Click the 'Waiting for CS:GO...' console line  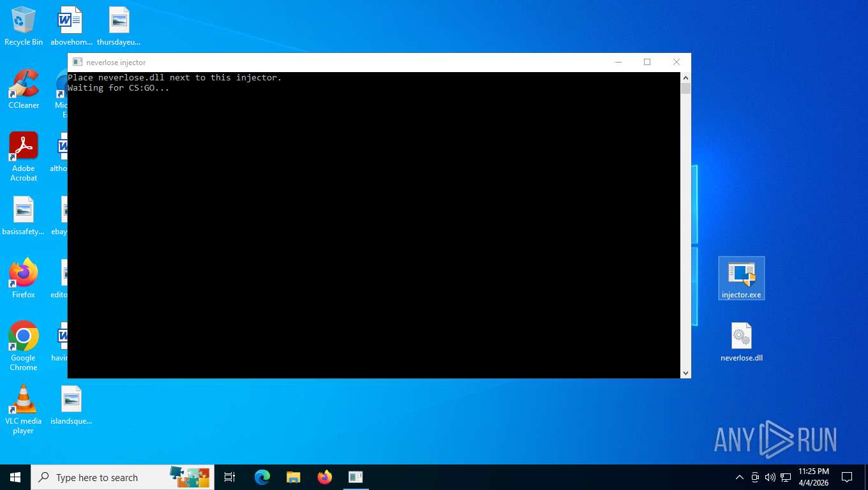point(119,87)
